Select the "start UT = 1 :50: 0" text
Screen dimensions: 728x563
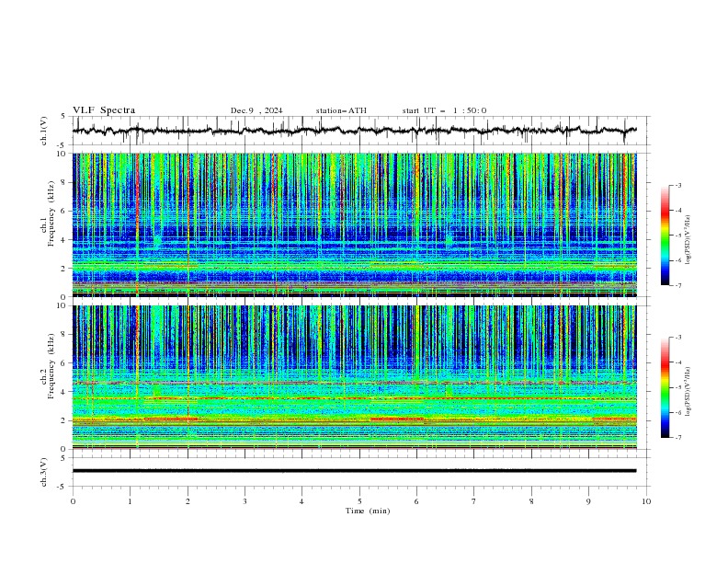point(444,110)
